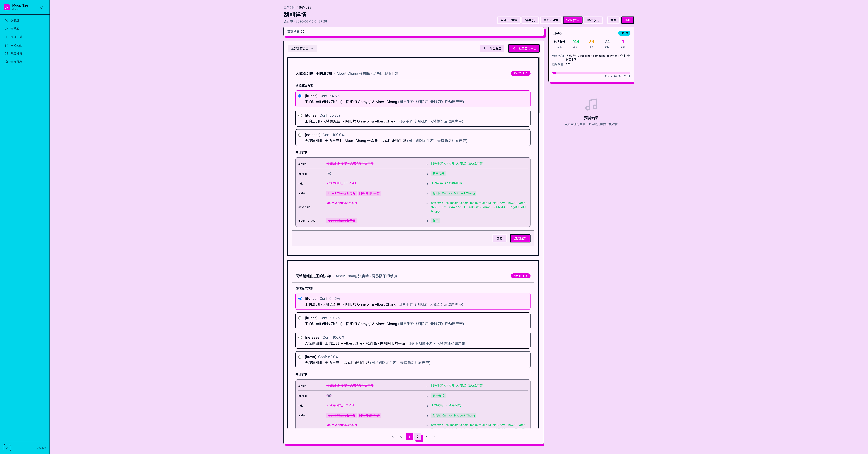Click the plus icon for media scan
The image size is (868, 454).
coord(6,37)
